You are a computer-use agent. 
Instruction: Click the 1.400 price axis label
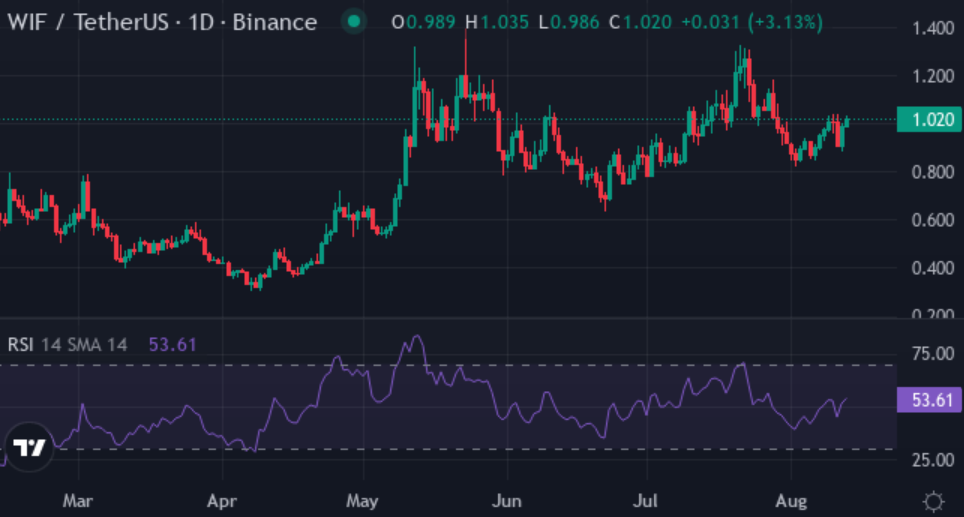933,28
